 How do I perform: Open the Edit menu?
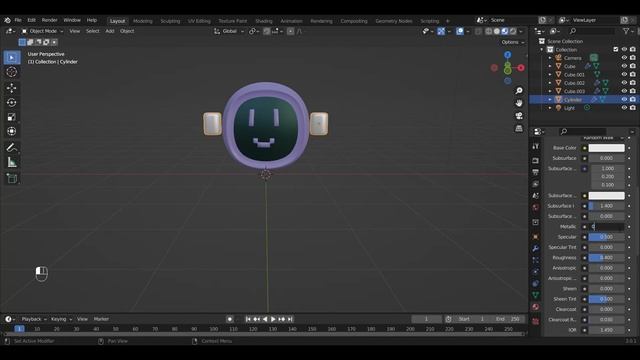(31, 20)
